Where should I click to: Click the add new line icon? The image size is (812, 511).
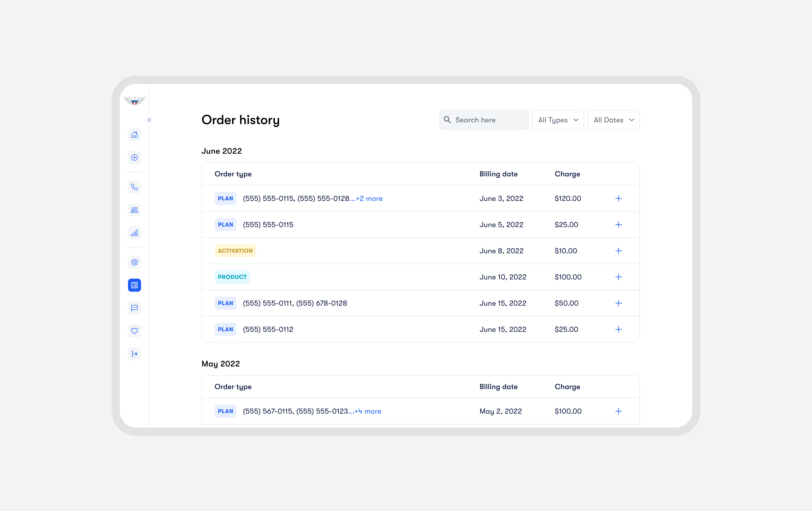[x=134, y=158]
